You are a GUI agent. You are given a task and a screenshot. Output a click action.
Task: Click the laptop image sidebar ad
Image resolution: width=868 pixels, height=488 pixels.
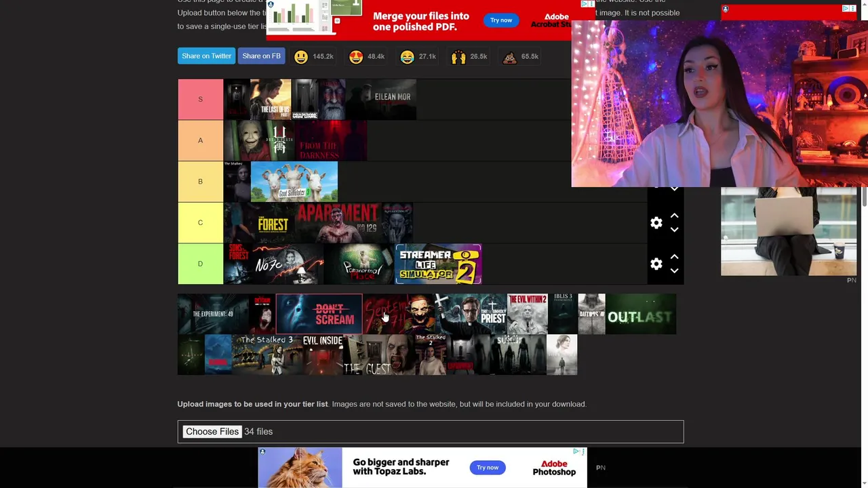(x=789, y=232)
